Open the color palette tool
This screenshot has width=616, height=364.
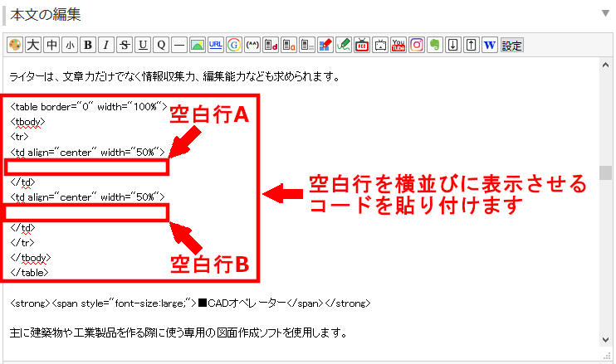click(15, 45)
